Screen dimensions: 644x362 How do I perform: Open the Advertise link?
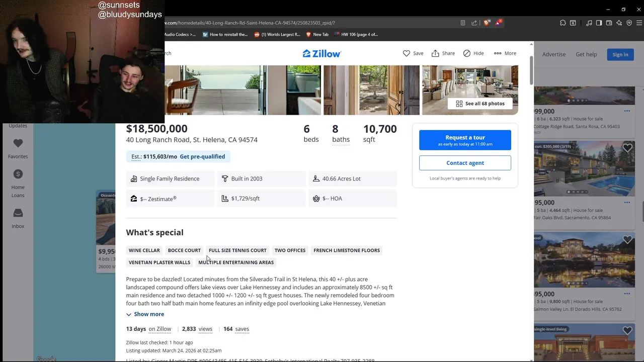pyautogui.click(x=554, y=54)
